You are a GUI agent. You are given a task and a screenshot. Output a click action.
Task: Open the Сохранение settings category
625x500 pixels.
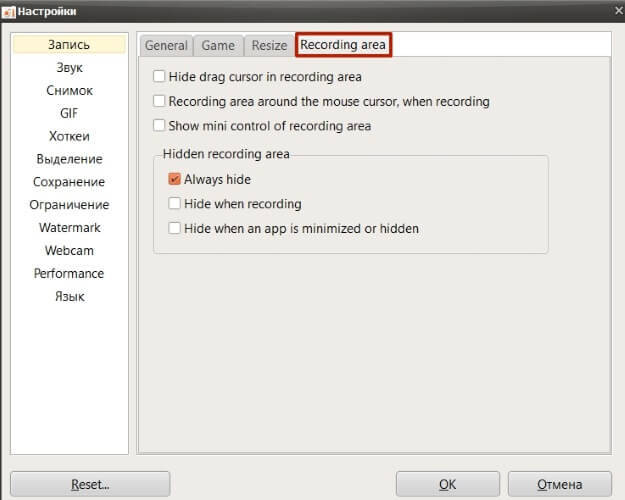(69, 182)
